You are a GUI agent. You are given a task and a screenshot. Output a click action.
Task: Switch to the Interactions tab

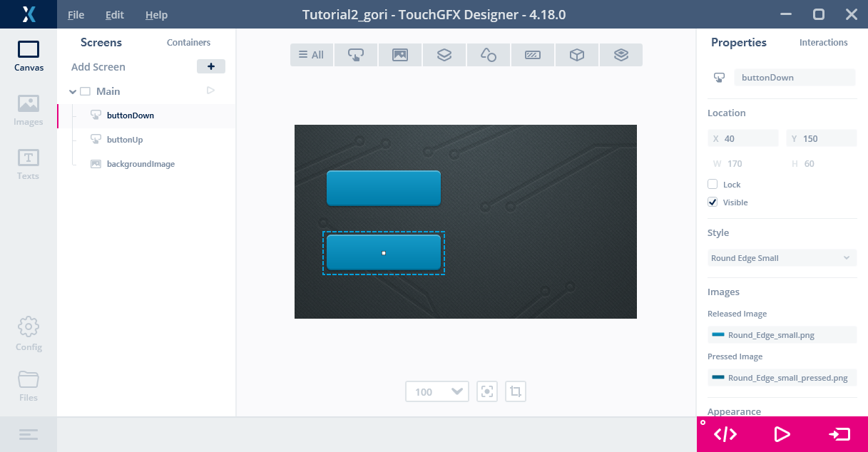[x=823, y=43]
